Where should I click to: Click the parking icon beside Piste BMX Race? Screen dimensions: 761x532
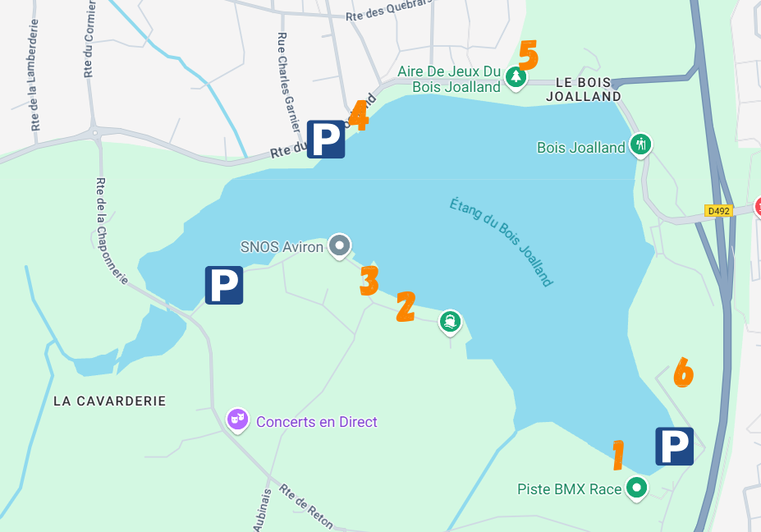(674, 447)
